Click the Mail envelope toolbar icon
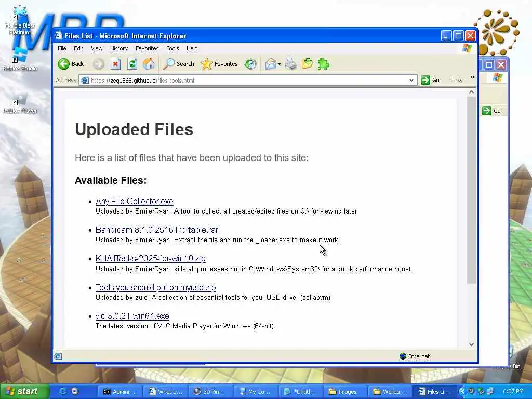The height and width of the screenshot is (399, 532). tap(270, 64)
